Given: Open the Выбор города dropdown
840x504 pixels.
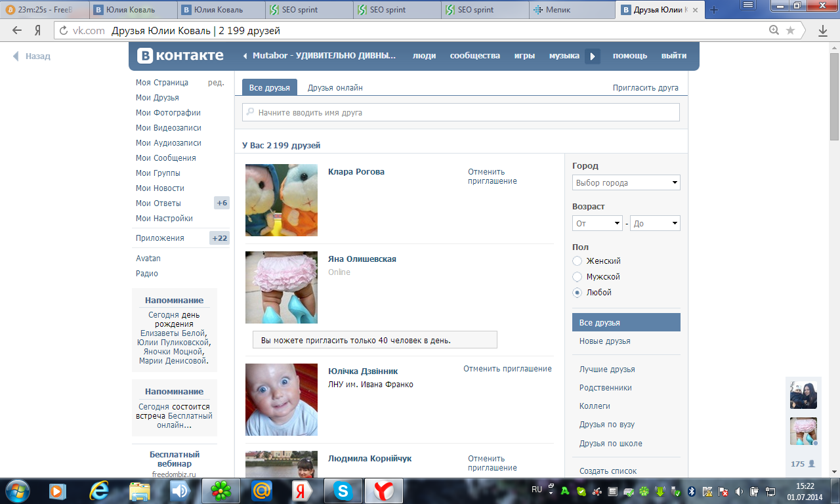Looking at the screenshot, I should pos(626,182).
